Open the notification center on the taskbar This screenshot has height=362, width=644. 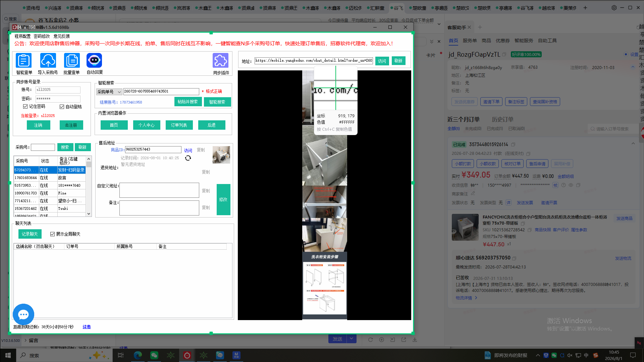(x=633, y=355)
